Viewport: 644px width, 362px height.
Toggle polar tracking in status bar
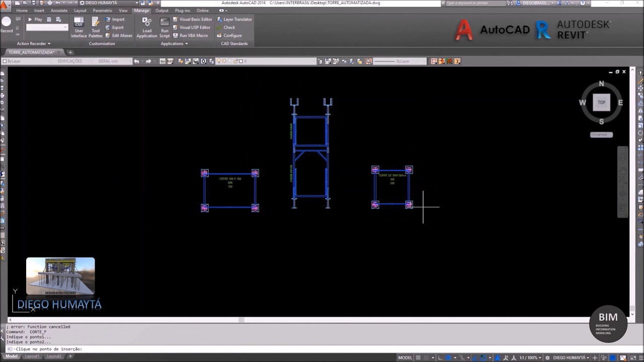point(448,358)
